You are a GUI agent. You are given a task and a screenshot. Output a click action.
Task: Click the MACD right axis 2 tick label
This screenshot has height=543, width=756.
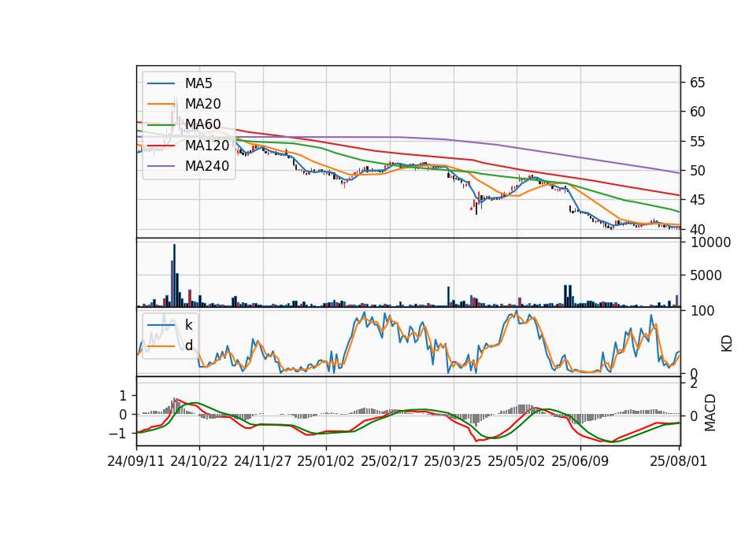click(x=694, y=384)
